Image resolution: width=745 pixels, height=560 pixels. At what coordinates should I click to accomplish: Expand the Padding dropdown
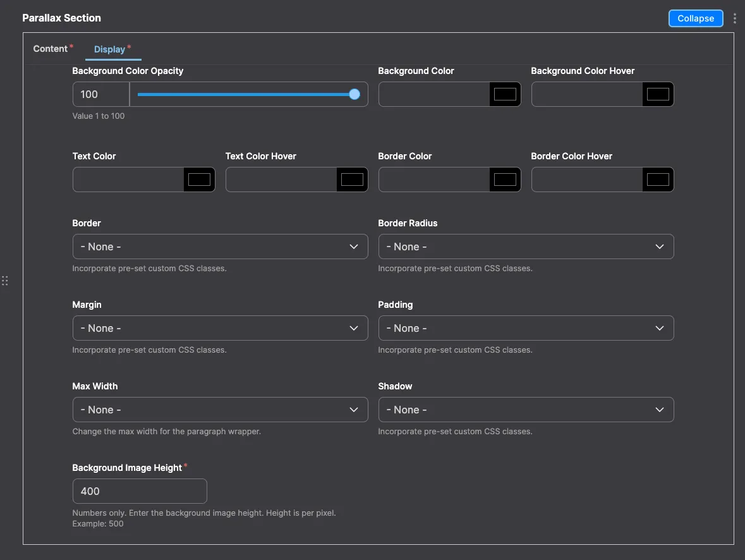click(526, 328)
